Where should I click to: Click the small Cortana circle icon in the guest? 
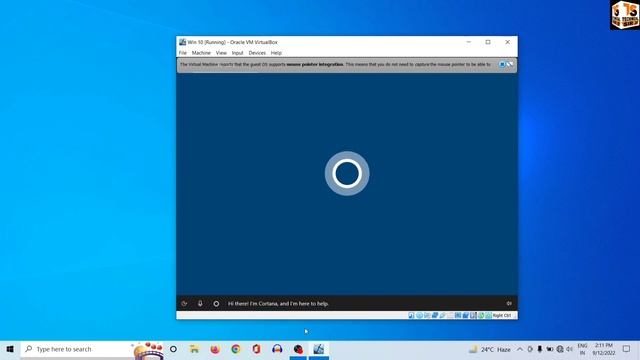pyautogui.click(x=216, y=304)
